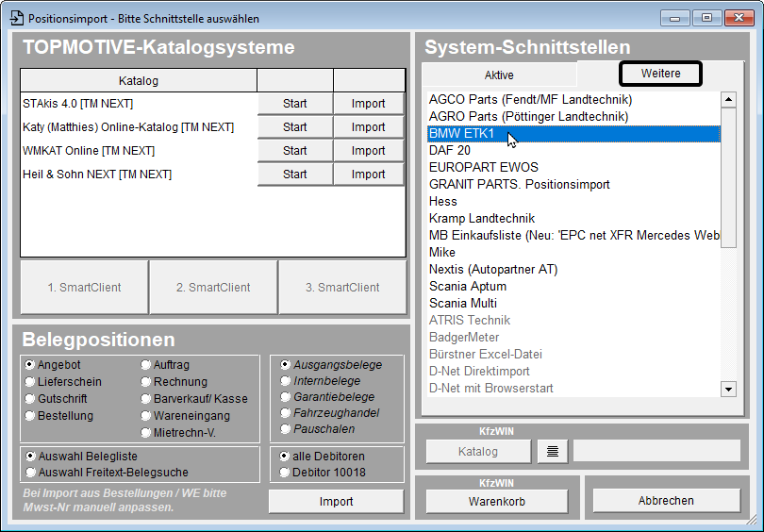Start the Katy (Matthies) Online-Katalog

click(x=295, y=126)
